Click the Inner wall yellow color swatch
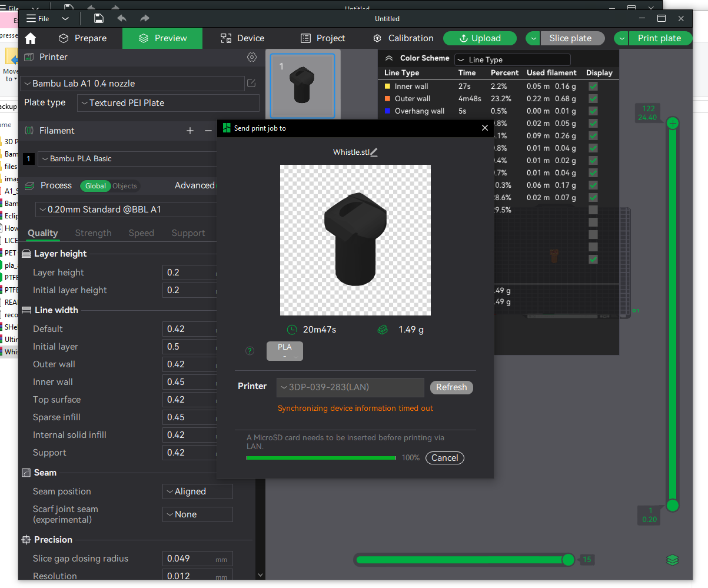Screen dimensions: 708x588 [387, 87]
